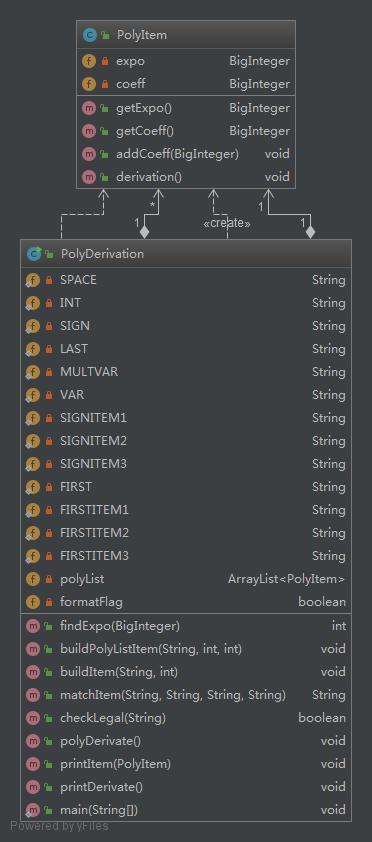Select the formatFlag field
This screenshot has width=372, height=842.
pos(186,602)
